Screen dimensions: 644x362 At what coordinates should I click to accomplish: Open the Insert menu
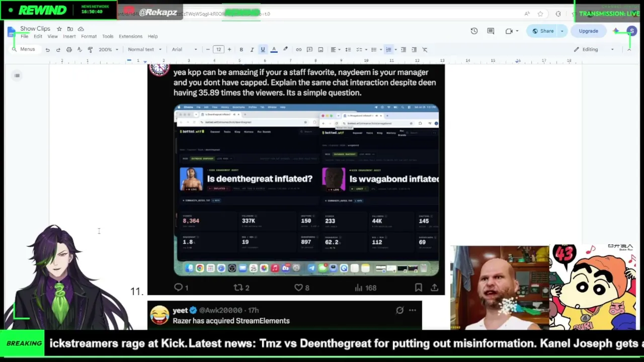coord(69,36)
